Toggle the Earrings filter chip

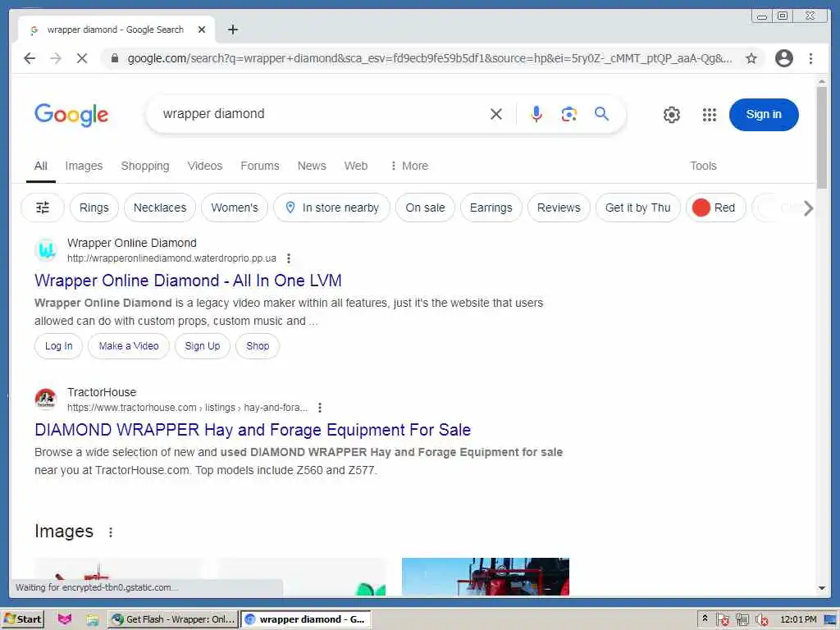click(491, 208)
